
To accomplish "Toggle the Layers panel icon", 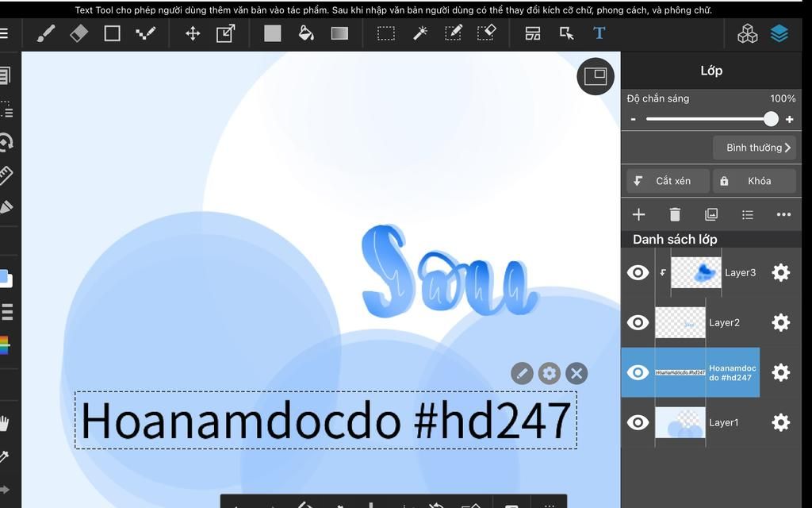I will pos(779,33).
